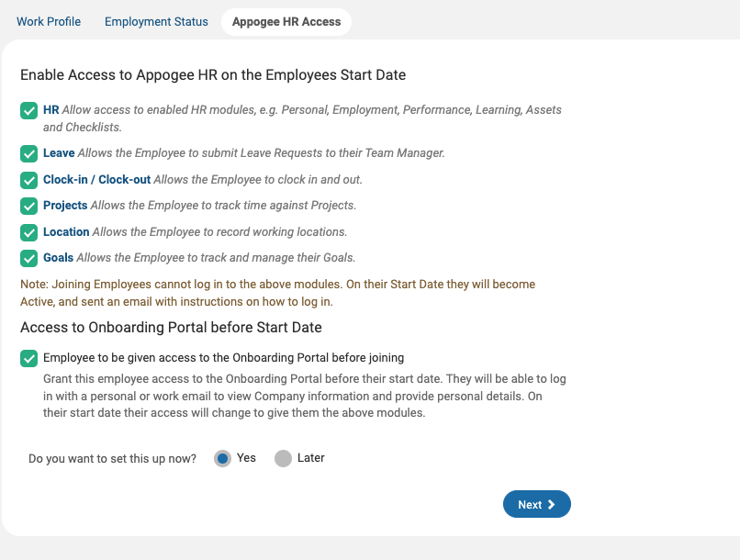Select the Appogee HR Access tab
The width and height of the screenshot is (740, 560).
click(286, 20)
